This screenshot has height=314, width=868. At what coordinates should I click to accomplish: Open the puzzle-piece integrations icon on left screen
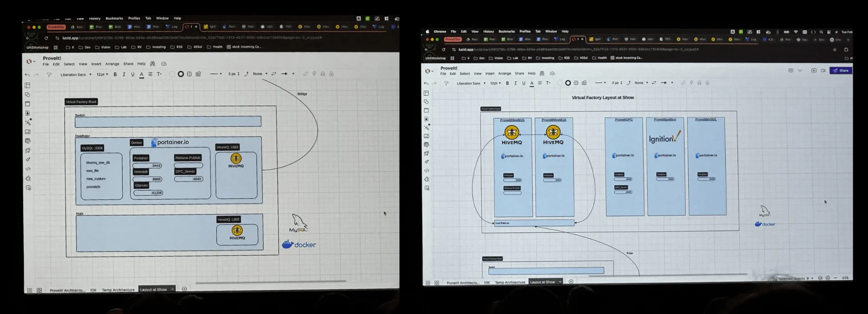pos(28,178)
